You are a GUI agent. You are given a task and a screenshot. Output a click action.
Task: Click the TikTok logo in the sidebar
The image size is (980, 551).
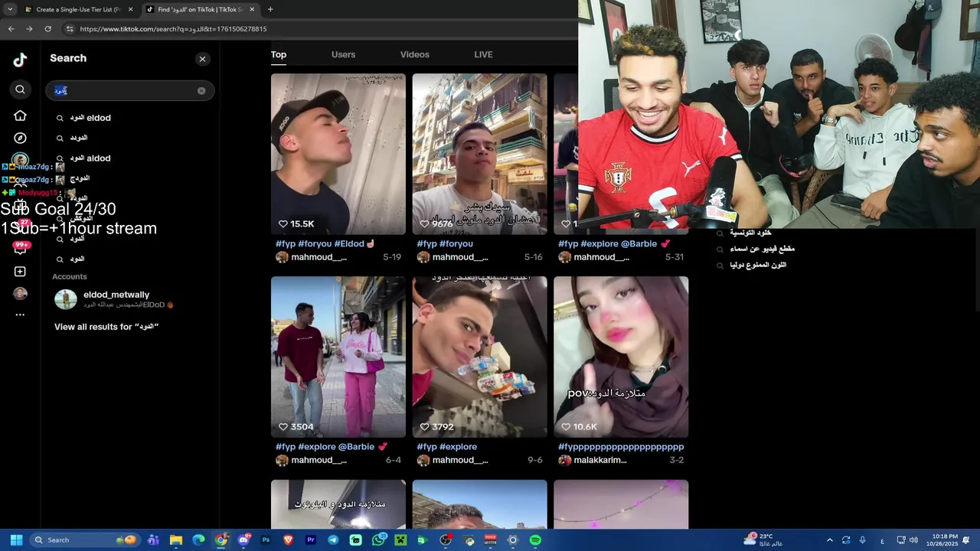click(x=20, y=60)
